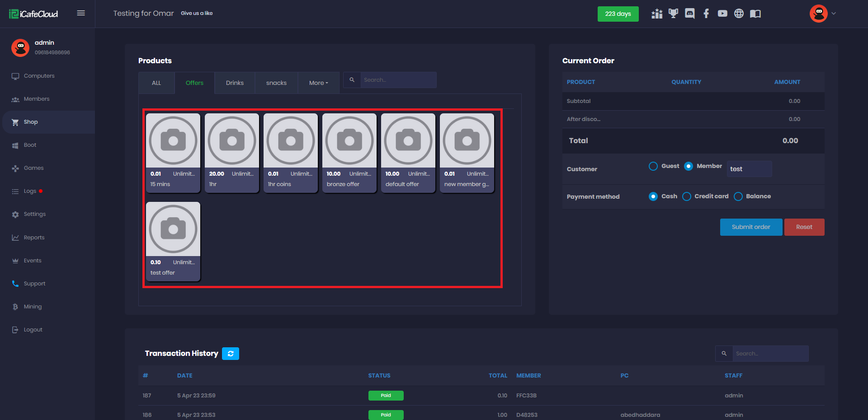Select Balance payment method
Viewport: 868px width, 420px height.
pyautogui.click(x=738, y=196)
